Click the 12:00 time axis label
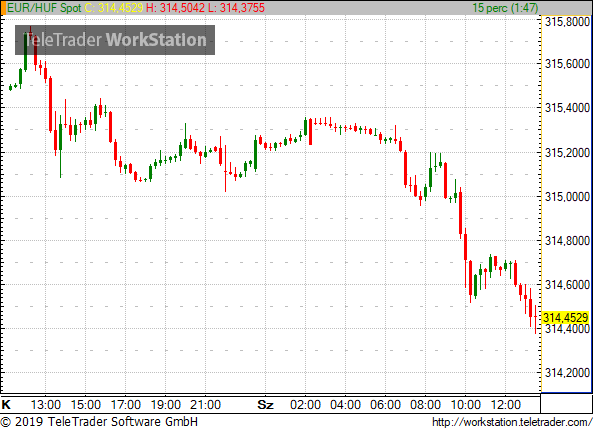The height and width of the screenshot is (431, 593). [506, 405]
